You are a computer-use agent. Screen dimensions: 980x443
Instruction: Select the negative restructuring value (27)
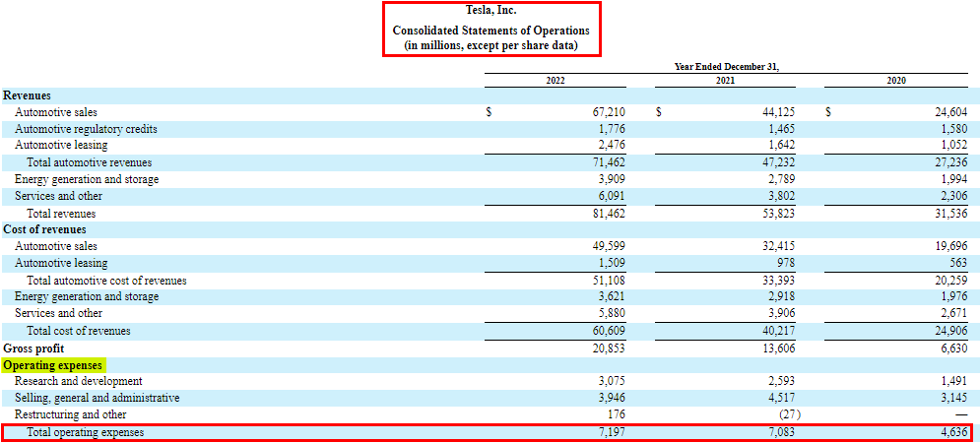click(x=790, y=414)
